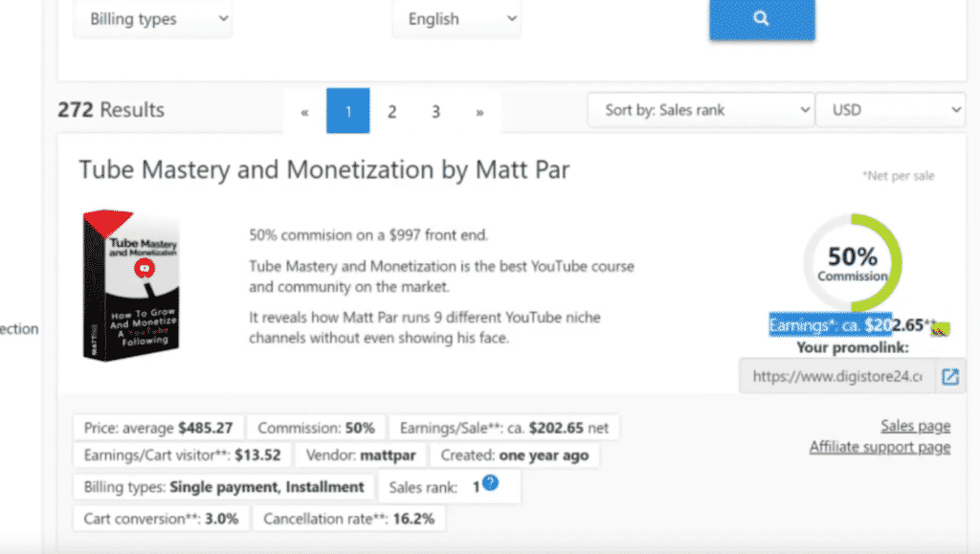Click the Tube Mastery product box image
The width and height of the screenshot is (980, 554).
click(x=131, y=285)
